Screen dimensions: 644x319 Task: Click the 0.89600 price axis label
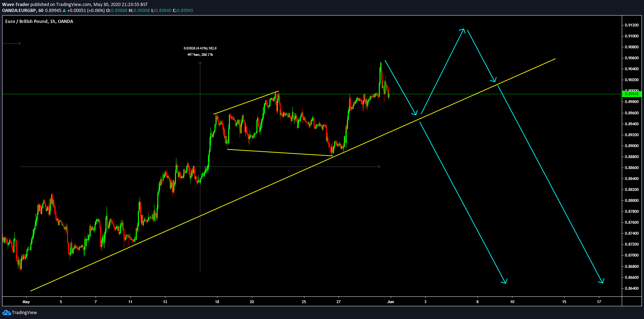pos(631,113)
